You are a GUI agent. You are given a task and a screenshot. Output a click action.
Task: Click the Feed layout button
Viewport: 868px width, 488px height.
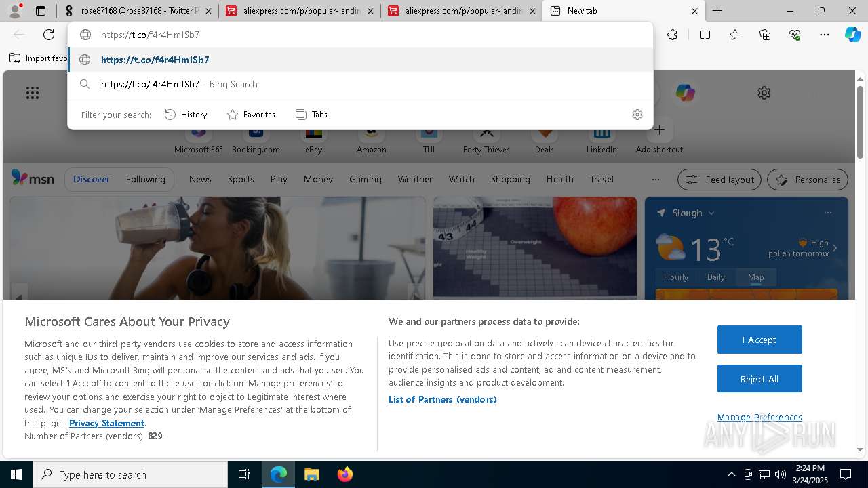click(x=719, y=180)
